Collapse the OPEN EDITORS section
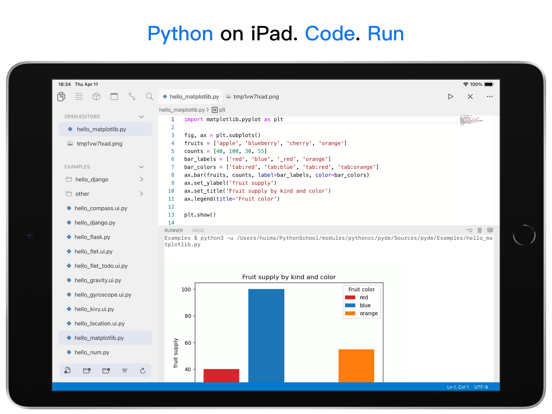The height and width of the screenshot is (414, 552). 142,117
